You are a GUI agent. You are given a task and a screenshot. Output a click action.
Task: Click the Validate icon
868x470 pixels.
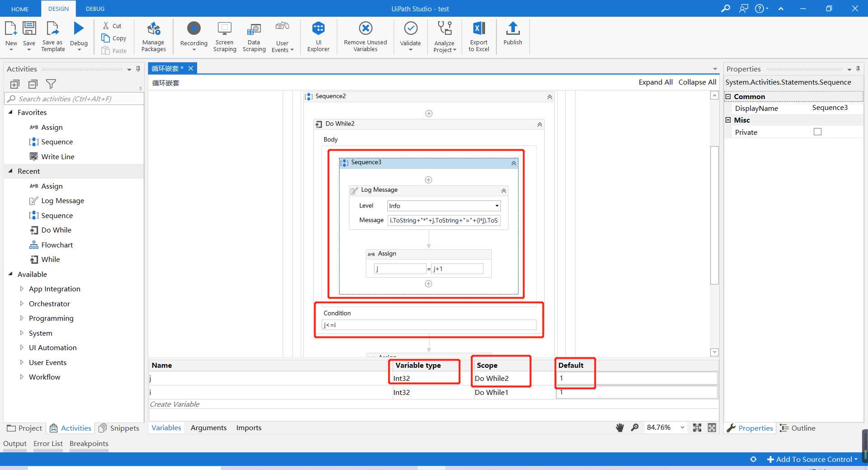[410, 28]
